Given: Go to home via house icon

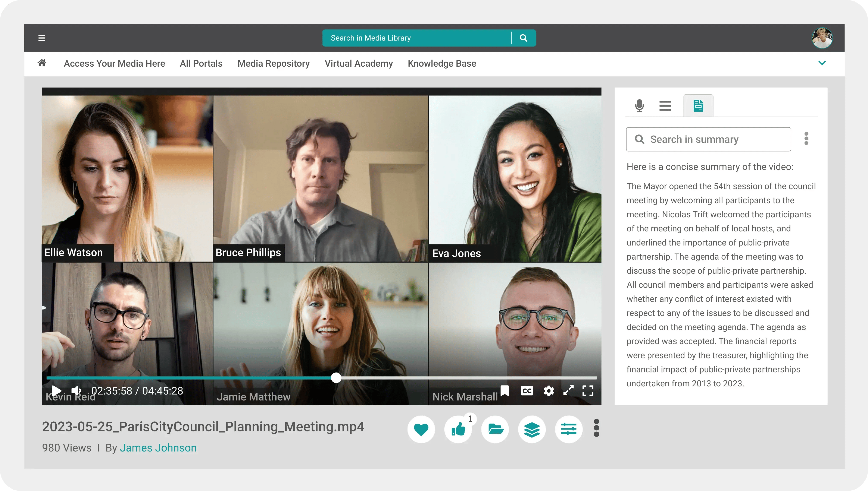Looking at the screenshot, I should coord(42,63).
